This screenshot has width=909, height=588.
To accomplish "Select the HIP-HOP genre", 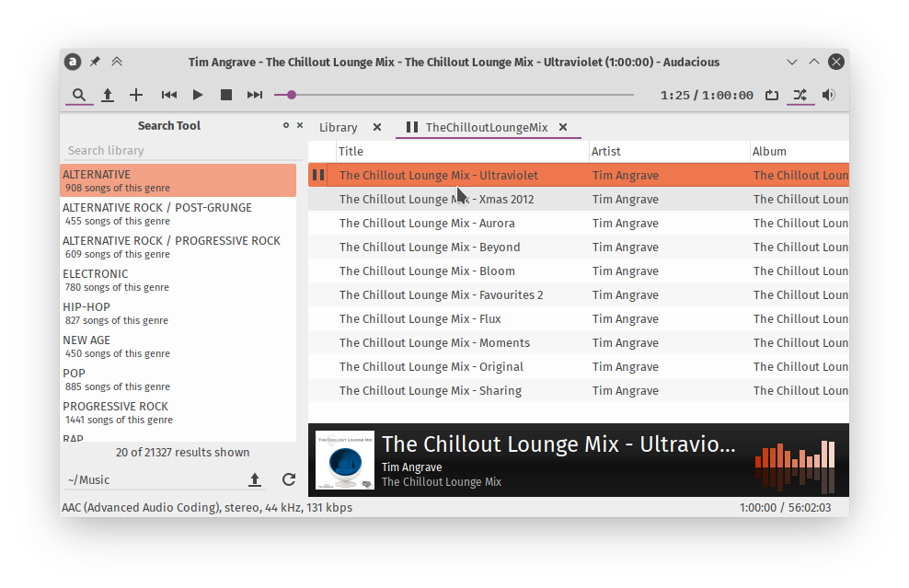I will (178, 313).
